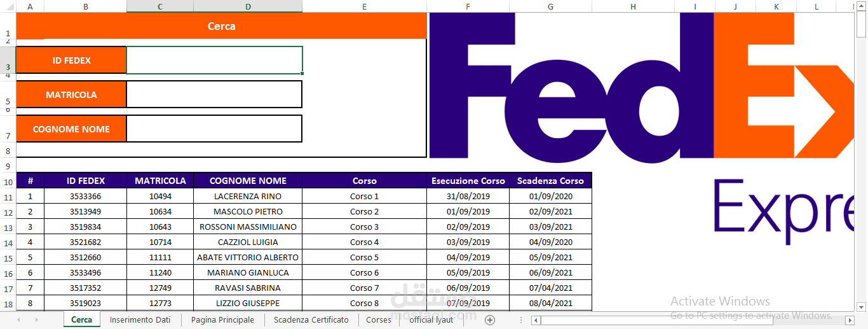
Task: Click the ID FEDEX search input cell
Action: click(x=214, y=60)
